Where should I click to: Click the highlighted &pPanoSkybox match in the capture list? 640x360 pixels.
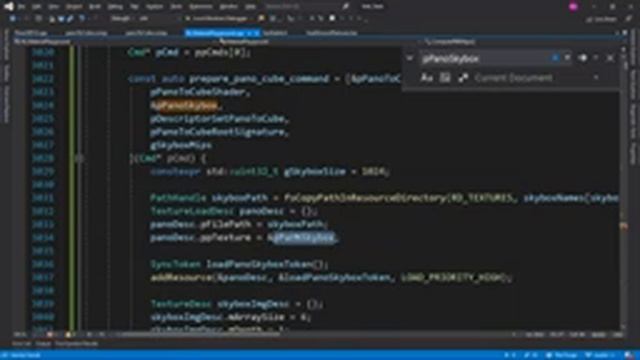(x=184, y=105)
